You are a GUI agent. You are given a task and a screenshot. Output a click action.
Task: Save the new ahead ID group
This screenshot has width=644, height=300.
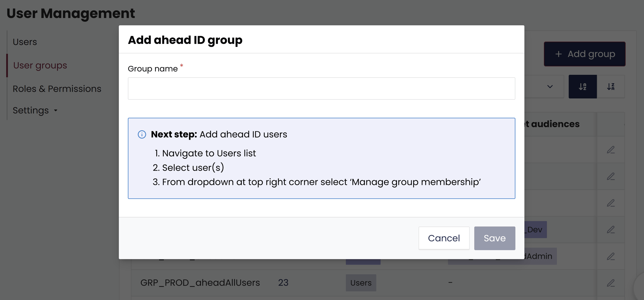(x=495, y=238)
